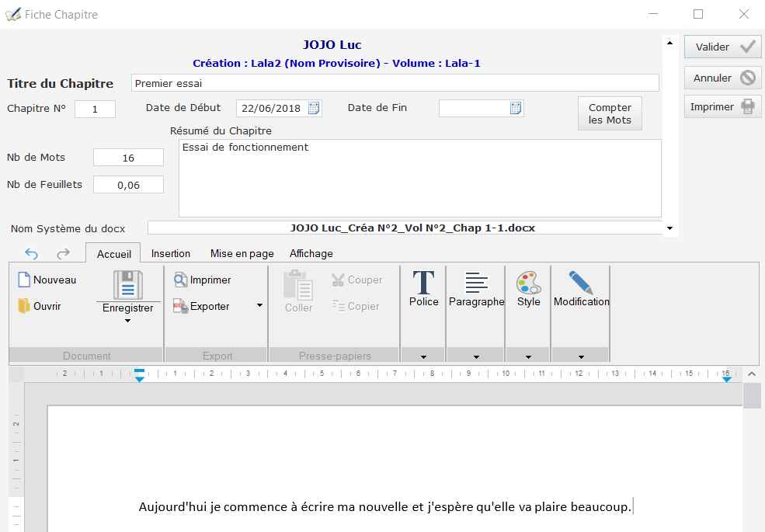The width and height of the screenshot is (765, 532).
Task: Click the Nb de Feuillets field
Action: 128,185
